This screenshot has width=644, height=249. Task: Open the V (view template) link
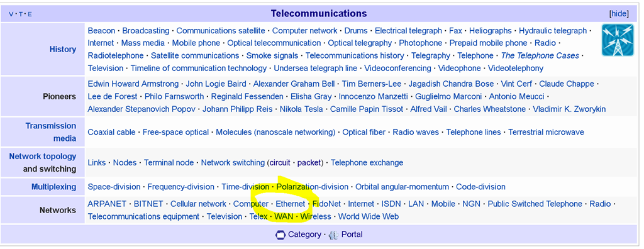(11, 14)
